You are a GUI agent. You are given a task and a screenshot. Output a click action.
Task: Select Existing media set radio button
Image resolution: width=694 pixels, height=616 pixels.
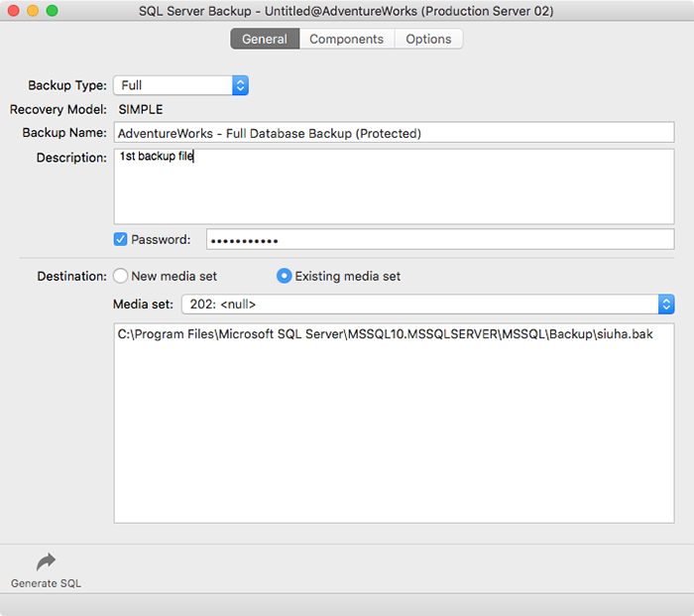[284, 276]
